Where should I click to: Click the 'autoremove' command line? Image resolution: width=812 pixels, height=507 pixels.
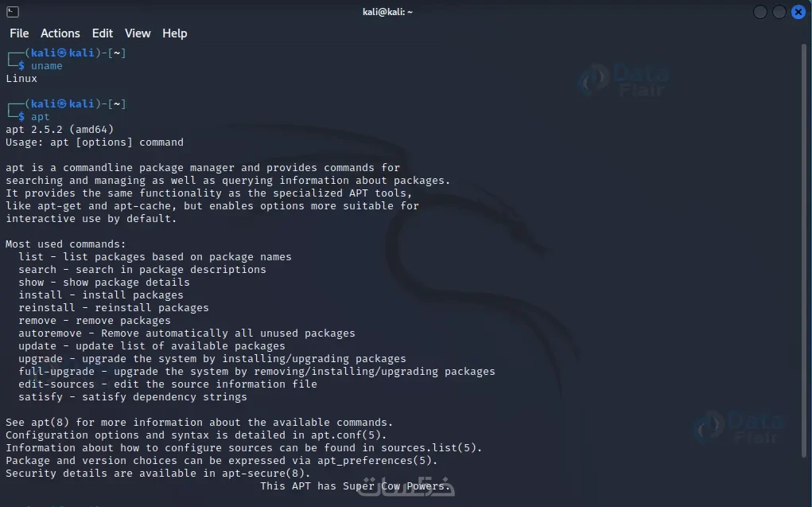[x=187, y=333]
